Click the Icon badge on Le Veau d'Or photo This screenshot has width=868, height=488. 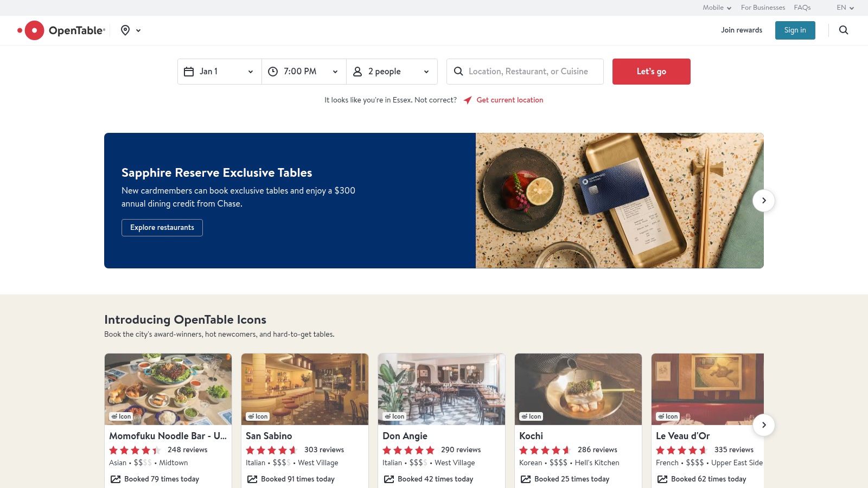click(x=668, y=416)
